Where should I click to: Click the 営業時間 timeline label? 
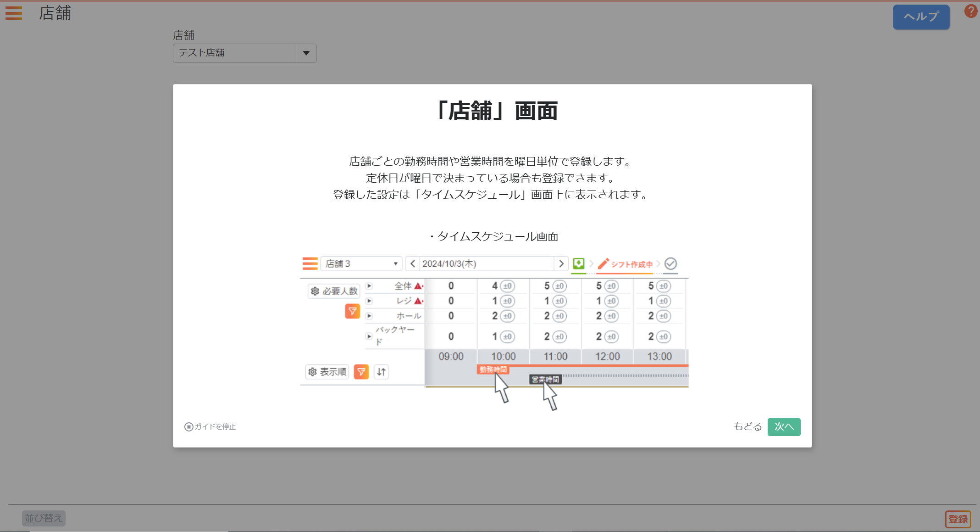[x=545, y=379]
